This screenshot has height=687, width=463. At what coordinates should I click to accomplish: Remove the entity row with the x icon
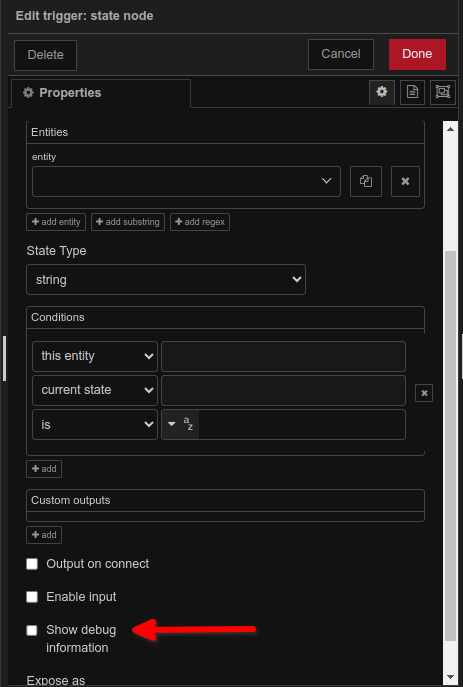[x=405, y=181]
